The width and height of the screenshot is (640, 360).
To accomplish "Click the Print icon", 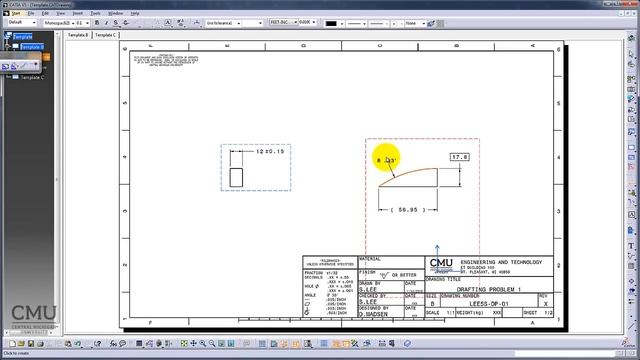I will pos(40,344).
